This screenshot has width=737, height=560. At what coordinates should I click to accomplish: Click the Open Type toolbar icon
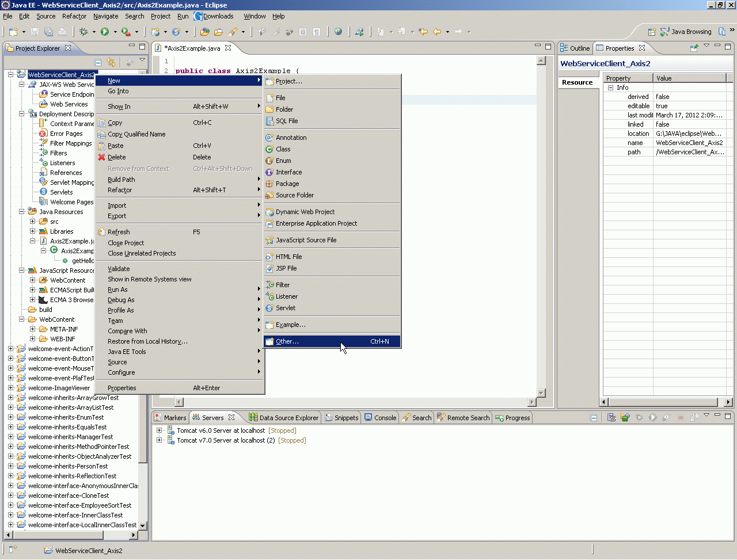[x=204, y=32]
